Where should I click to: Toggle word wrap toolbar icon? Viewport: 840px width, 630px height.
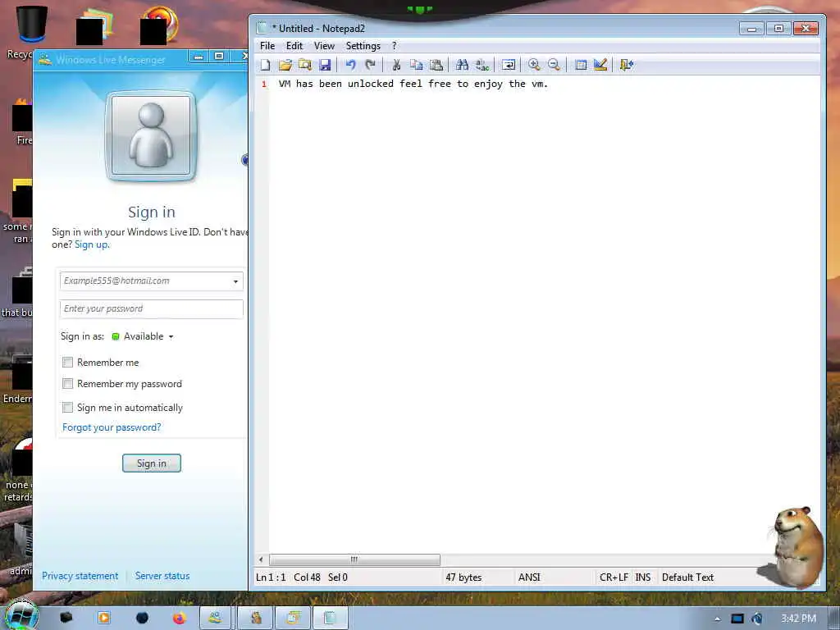tap(508, 65)
